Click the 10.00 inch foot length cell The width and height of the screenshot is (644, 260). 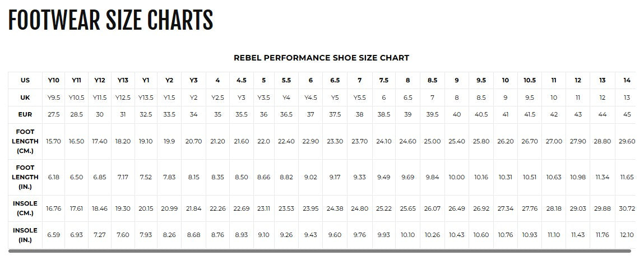tap(457, 177)
